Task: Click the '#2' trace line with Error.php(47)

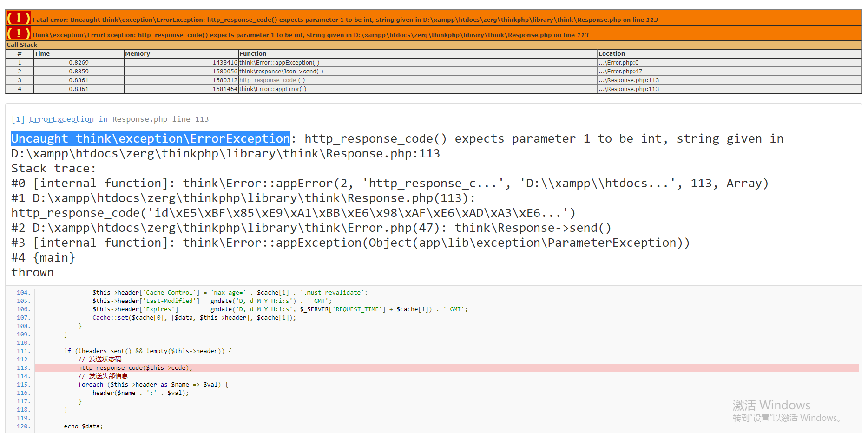Action: 311,228
